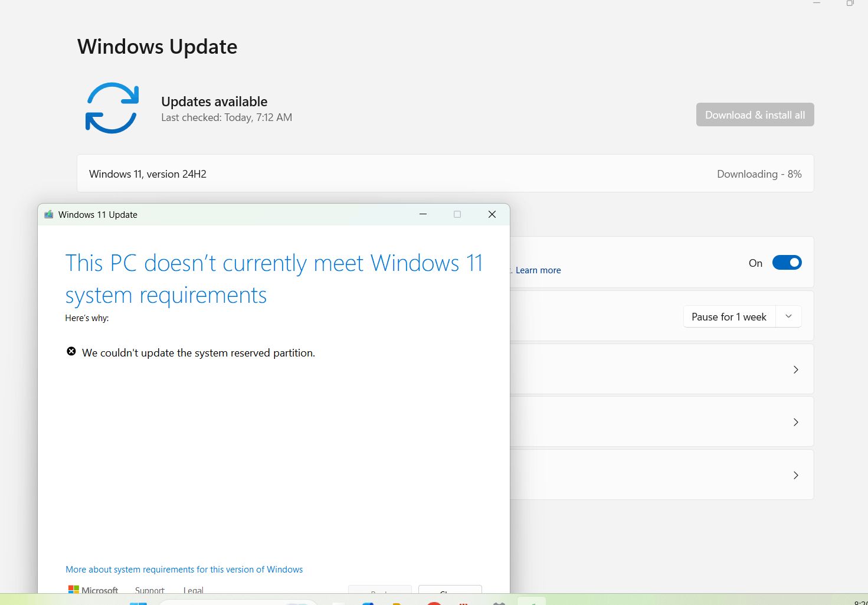
Task: Open the Learn more link in Windows Update
Action: click(x=538, y=270)
